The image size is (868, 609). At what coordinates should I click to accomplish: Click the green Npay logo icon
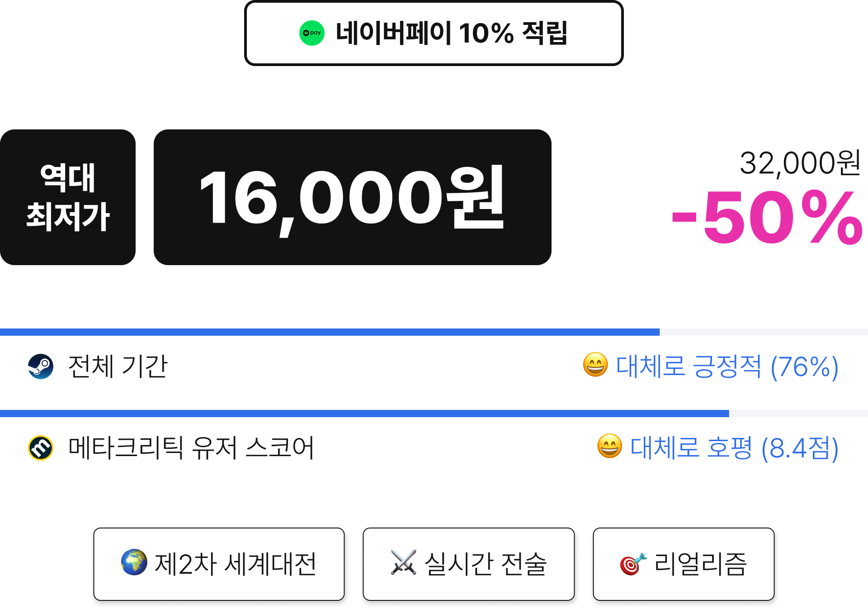[x=312, y=33]
